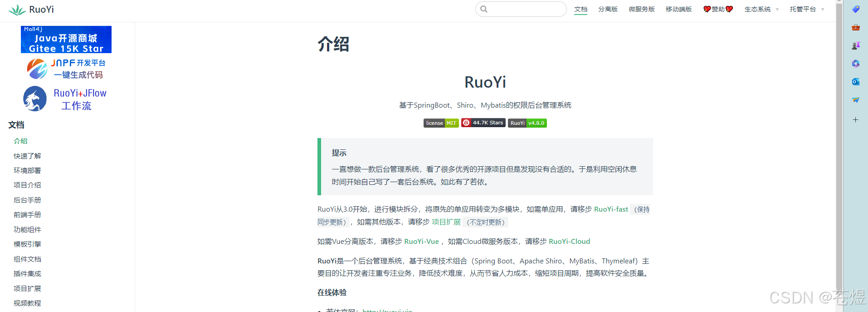
Task: Open the 赞助 nav item
Action: [718, 9]
